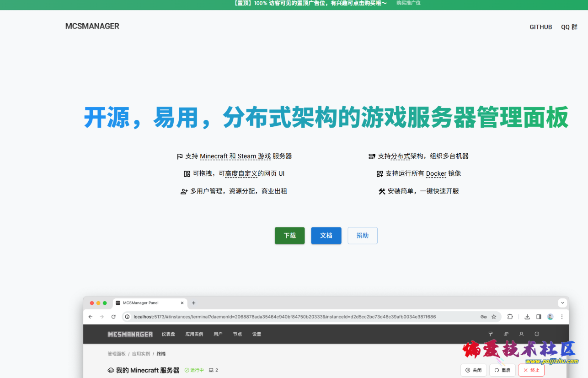This screenshot has width=588, height=378.
Task: Open the QQ 群 link
Action: coord(569,27)
